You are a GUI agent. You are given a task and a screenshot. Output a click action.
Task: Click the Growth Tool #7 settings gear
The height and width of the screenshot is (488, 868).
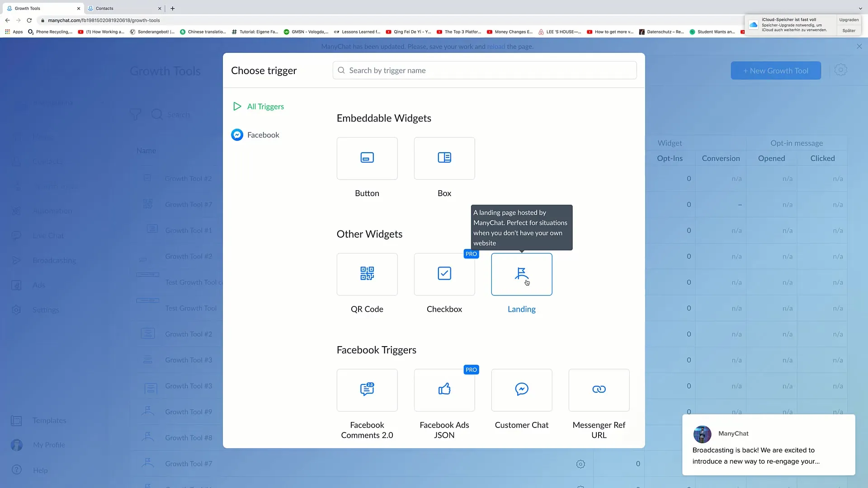[x=580, y=464]
